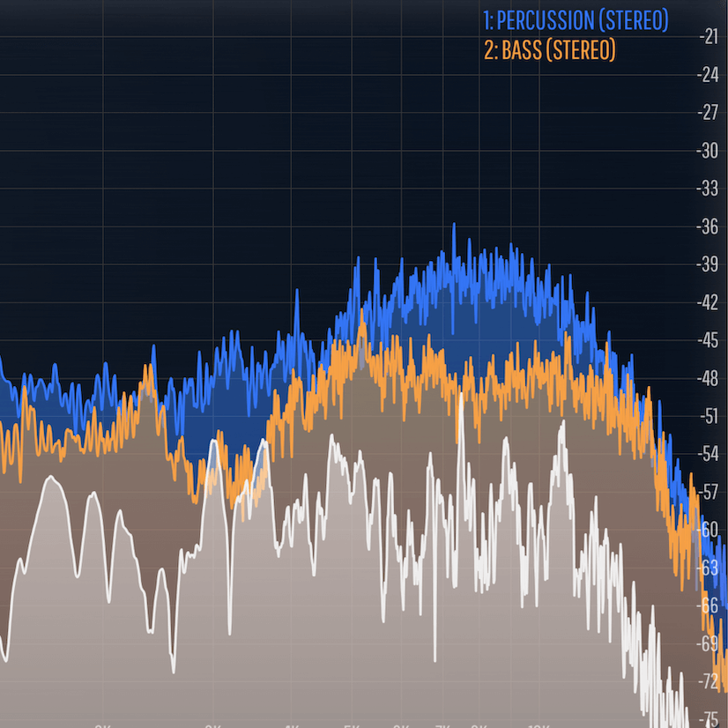Pick the -42 dB scale label
This screenshot has height=728, width=728.
(x=708, y=302)
